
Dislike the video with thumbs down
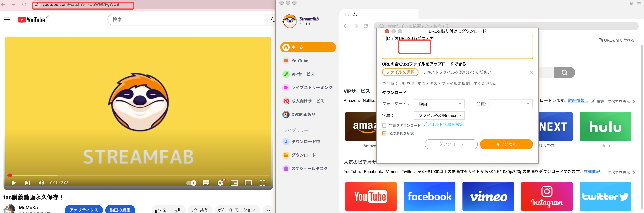tap(177, 210)
